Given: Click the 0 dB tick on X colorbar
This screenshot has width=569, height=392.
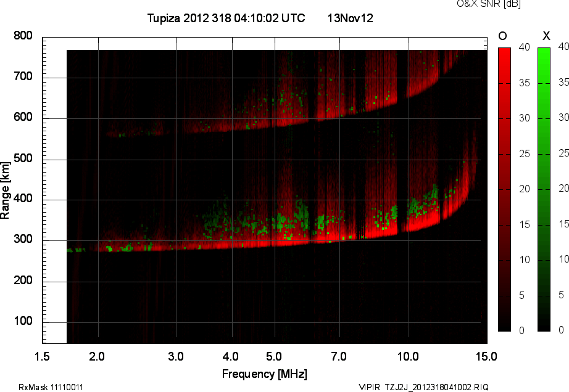Looking at the screenshot, I should tap(562, 330).
